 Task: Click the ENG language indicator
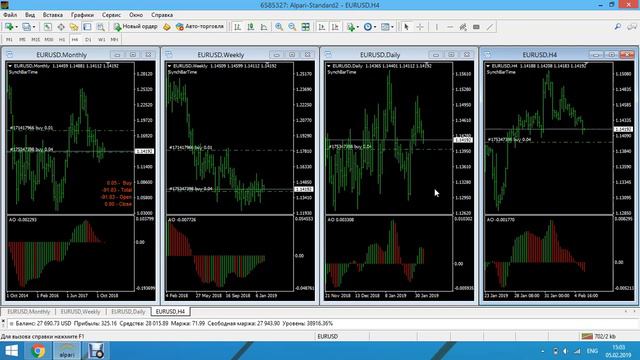point(592,351)
